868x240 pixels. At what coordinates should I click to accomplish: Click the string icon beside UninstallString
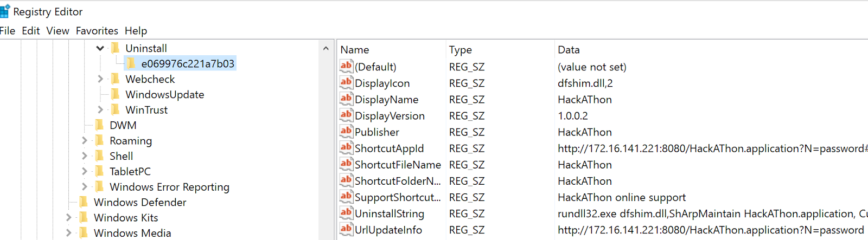coord(346,213)
